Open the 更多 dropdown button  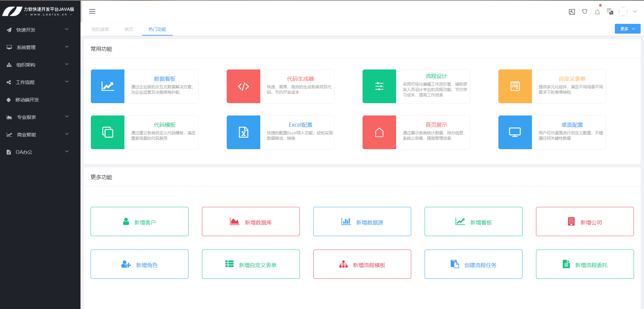(627, 29)
